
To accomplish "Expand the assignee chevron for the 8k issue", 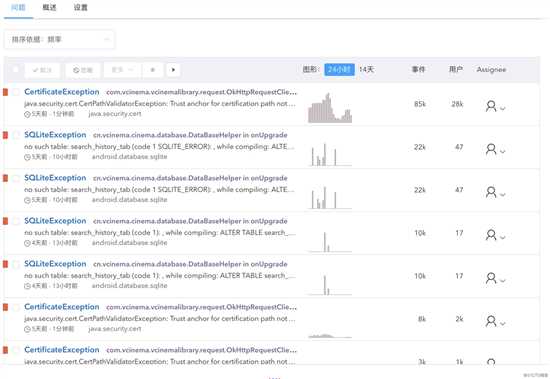I will tap(503, 324).
